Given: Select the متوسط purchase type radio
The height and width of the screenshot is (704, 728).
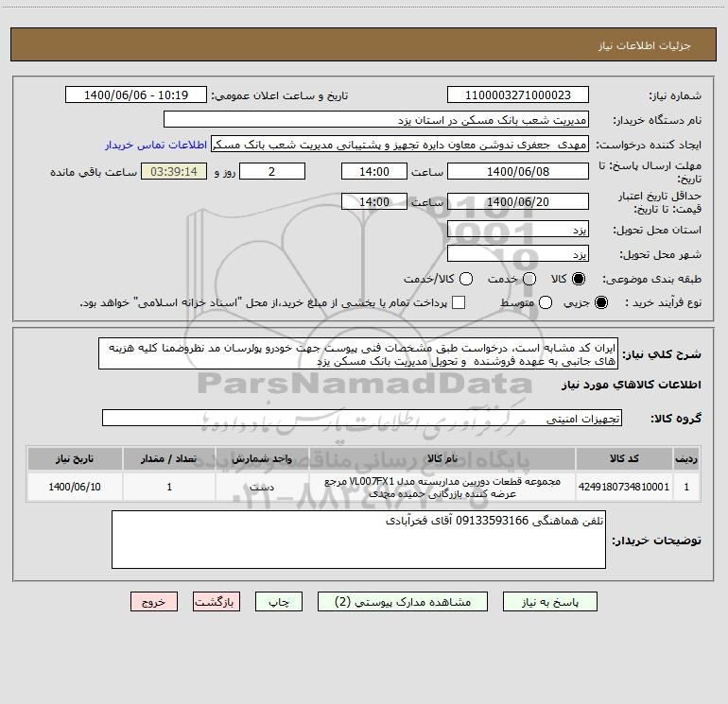Looking at the screenshot, I should 546,302.
